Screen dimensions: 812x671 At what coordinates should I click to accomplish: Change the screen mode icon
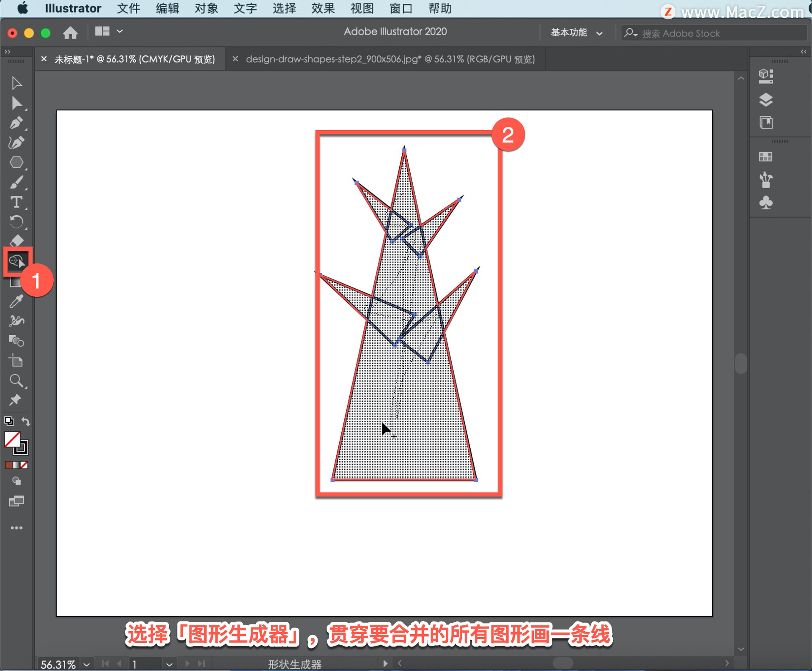coord(16,501)
